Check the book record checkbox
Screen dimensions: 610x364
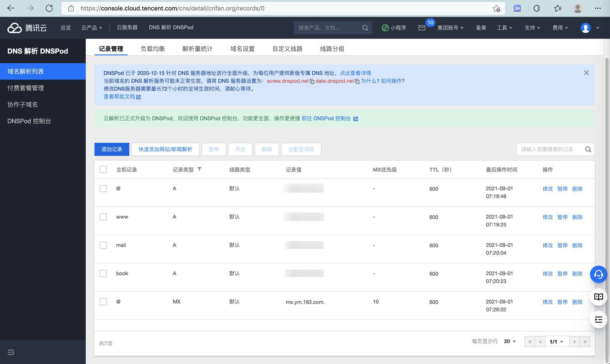(103, 273)
